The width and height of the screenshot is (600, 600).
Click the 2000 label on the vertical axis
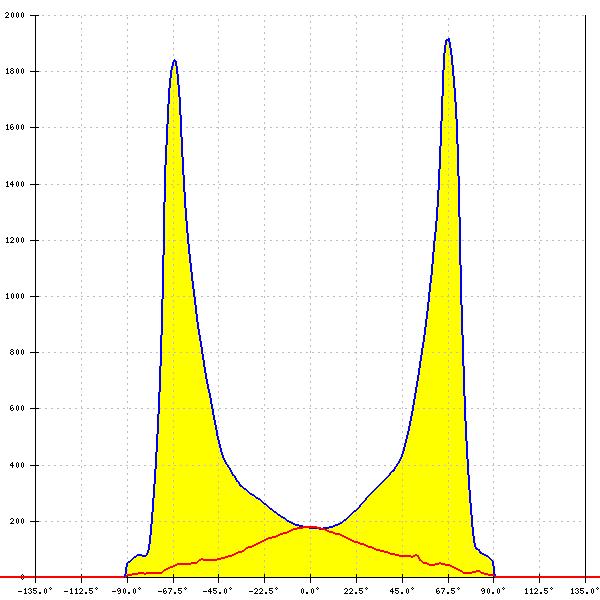click(x=15, y=15)
